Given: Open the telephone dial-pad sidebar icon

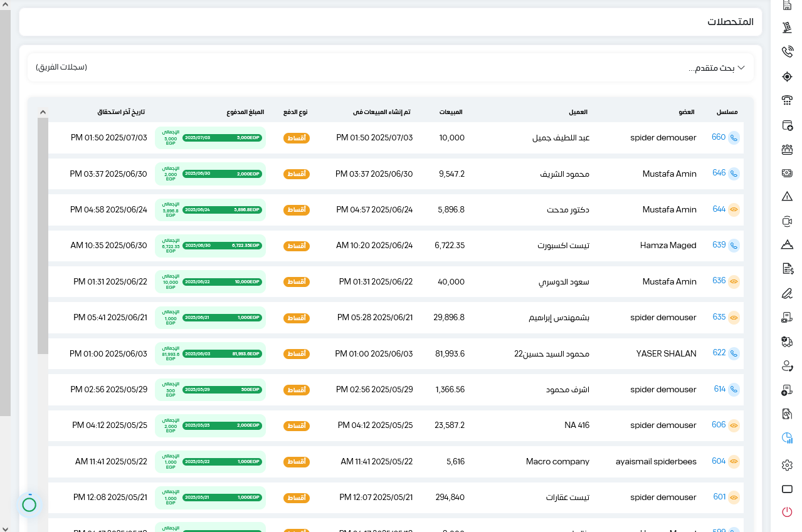Looking at the screenshot, I should point(788,100).
